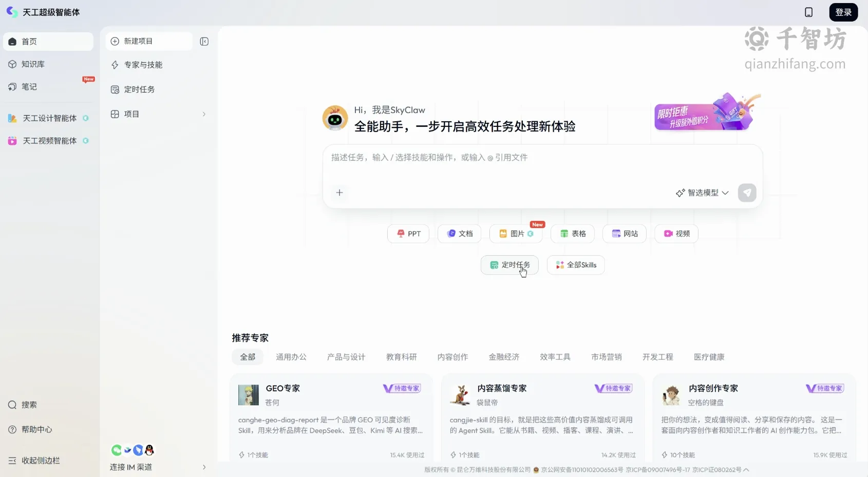Click the WeChat green IM channel icon

[117, 450]
